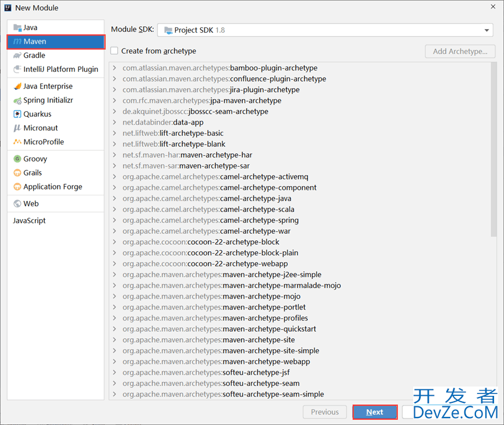Expand the confluence-plugin-archetype node

click(114, 79)
